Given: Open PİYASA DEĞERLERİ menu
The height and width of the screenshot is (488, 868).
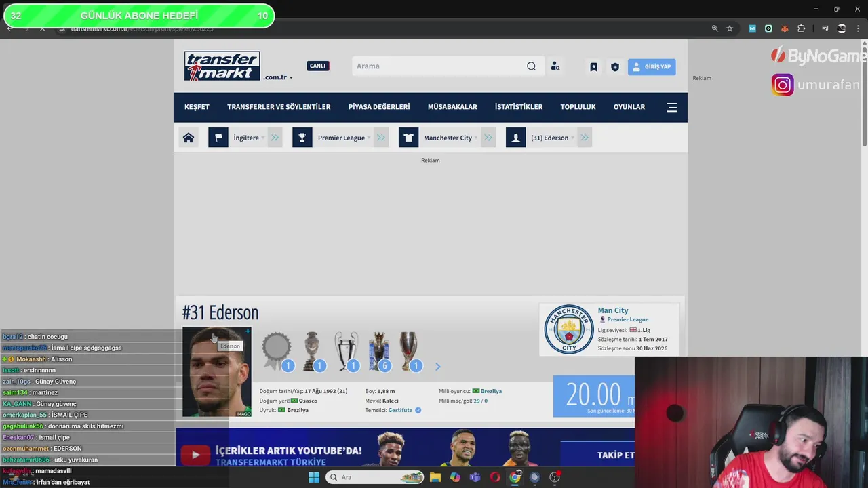Looking at the screenshot, I should click(379, 107).
